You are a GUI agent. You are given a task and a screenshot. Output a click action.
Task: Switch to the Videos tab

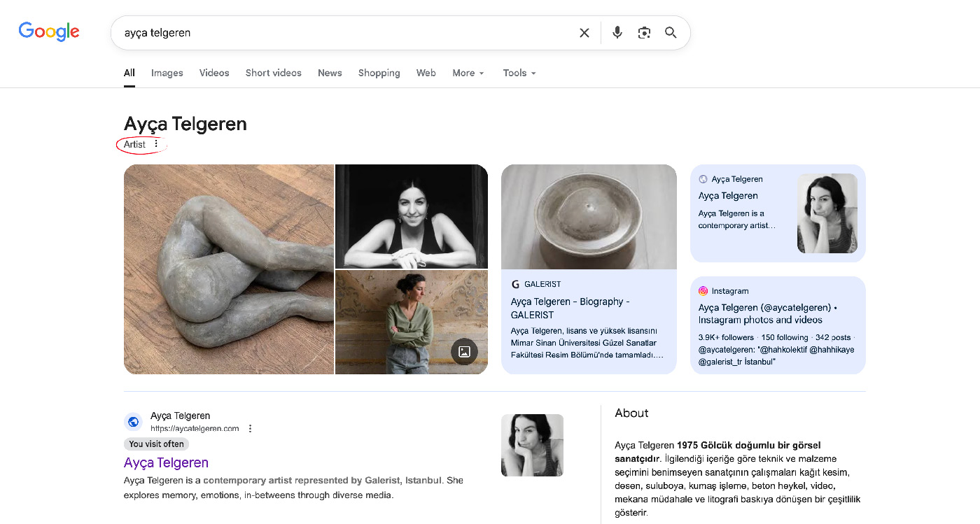tap(214, 73)
